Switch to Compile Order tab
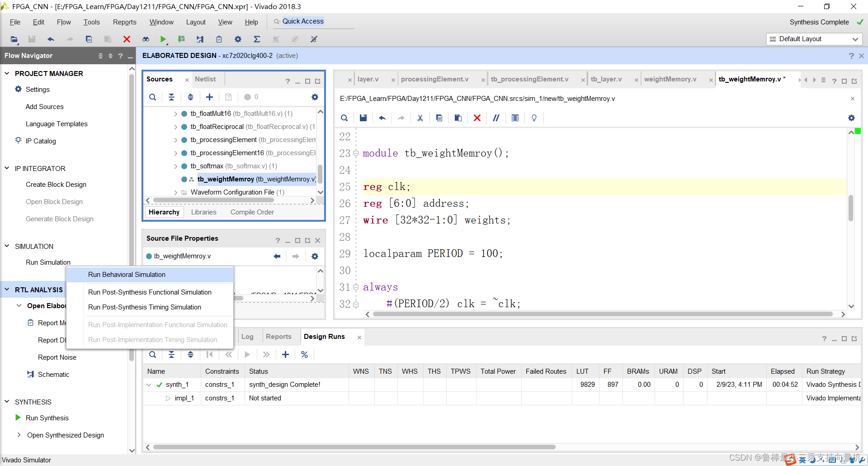This screenshot has width=868, height=466. [252, 212]
